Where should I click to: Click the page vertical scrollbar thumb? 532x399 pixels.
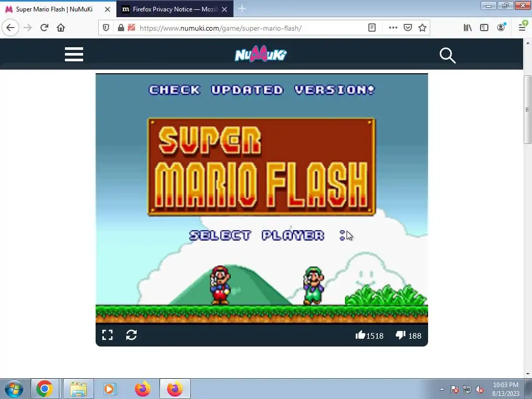[x=527, y=109]
